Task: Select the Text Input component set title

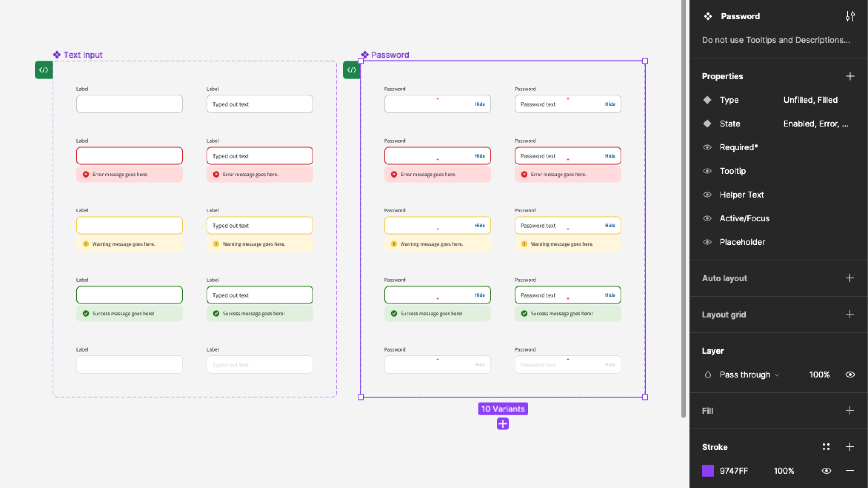Action: (x=83, y=55)
